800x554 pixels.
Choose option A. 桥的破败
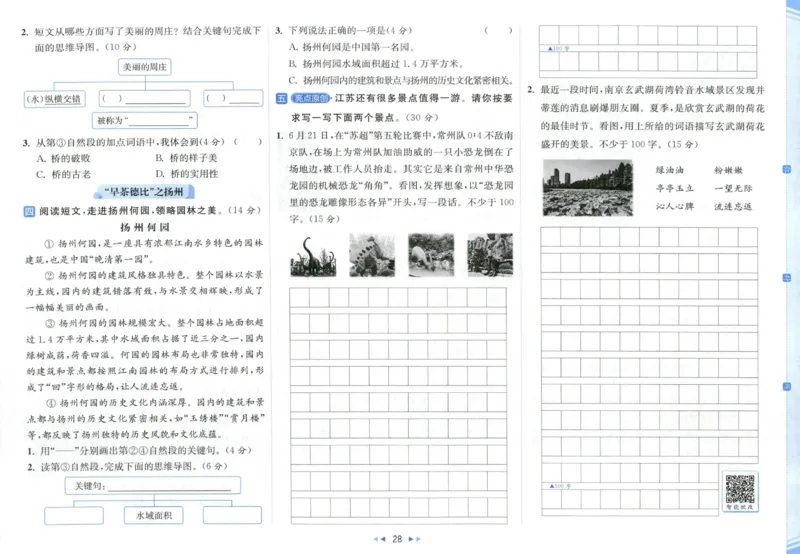[63, 159]
